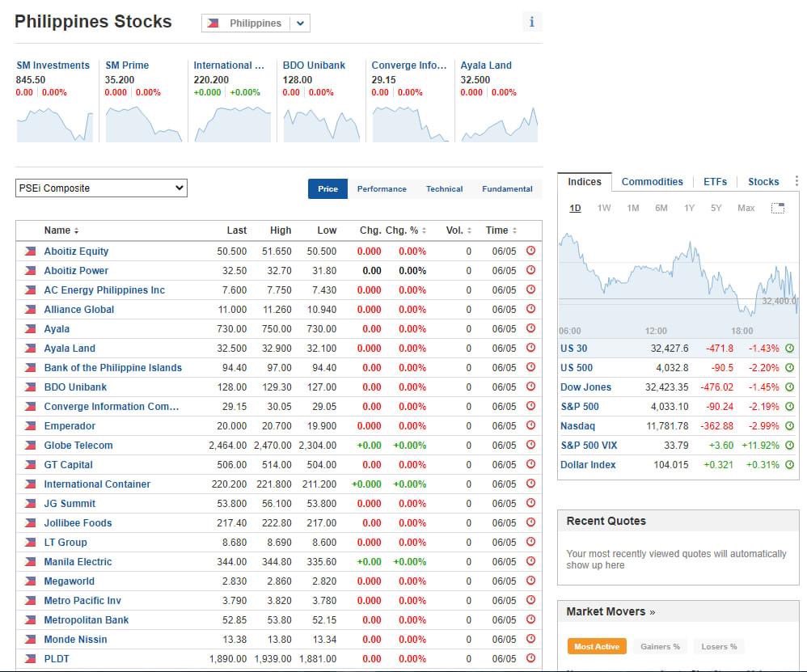807x672 pixels.
Task: Open the International Container stock link
Action: (x=97, y=484)
